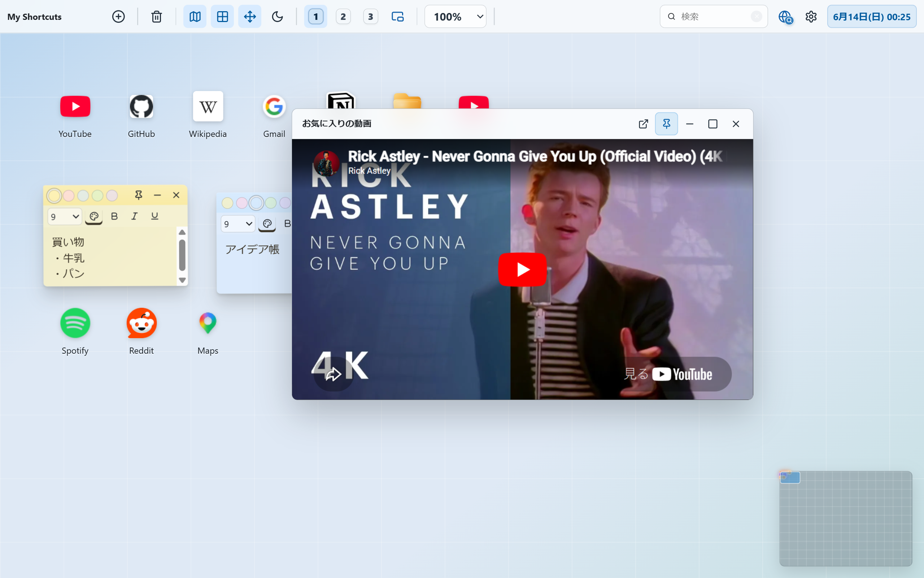Select yellow swatch on shopping note
This screenshot has width=924, height=578.
54,196
